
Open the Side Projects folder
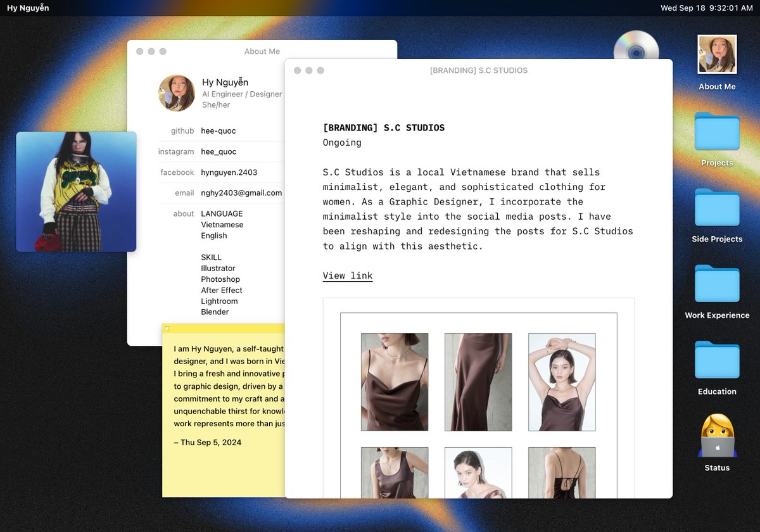[x=717, y=207]
